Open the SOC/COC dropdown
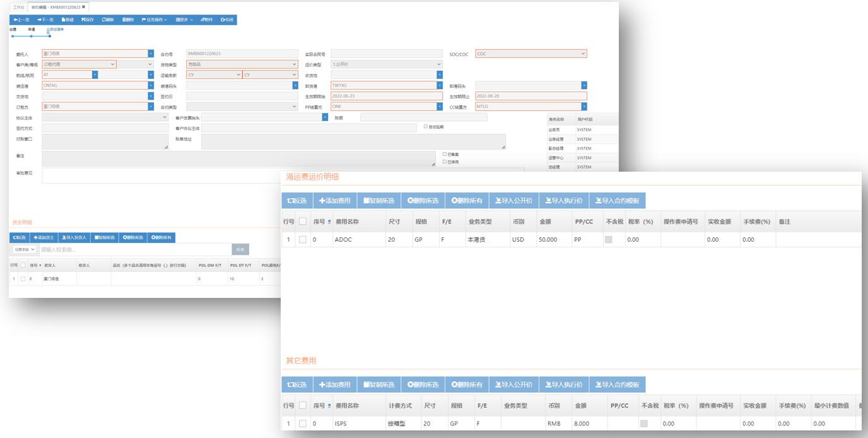This screenshot has width=868, height=438. 531,54
